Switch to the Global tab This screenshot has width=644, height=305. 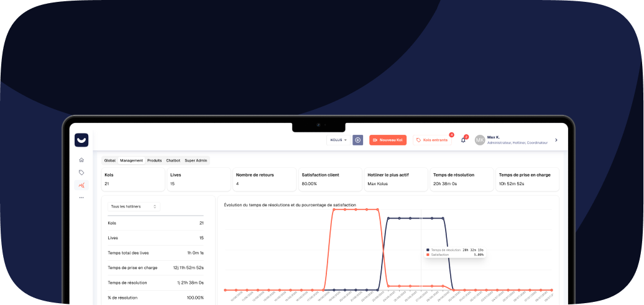pos(110,160)
